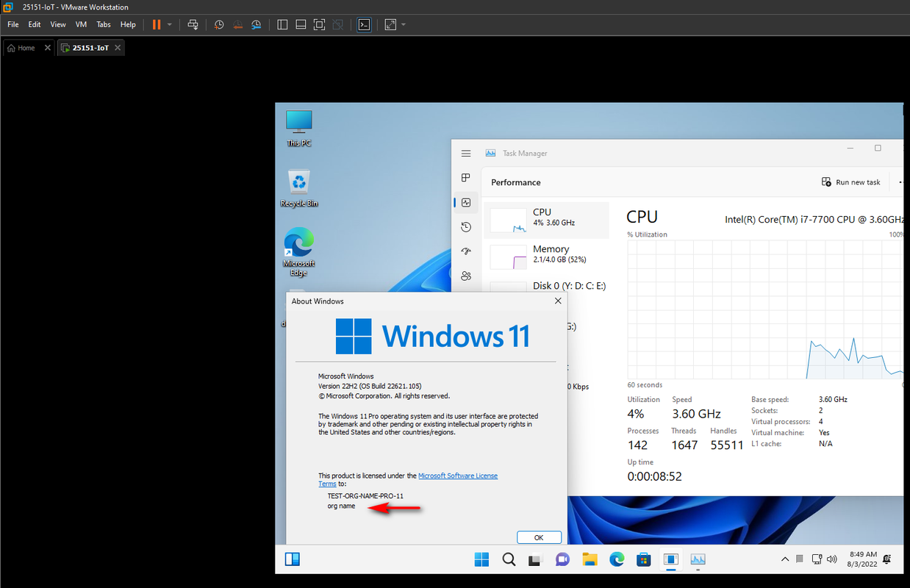Click the notification icon beside the clock

tap(888, 559)
